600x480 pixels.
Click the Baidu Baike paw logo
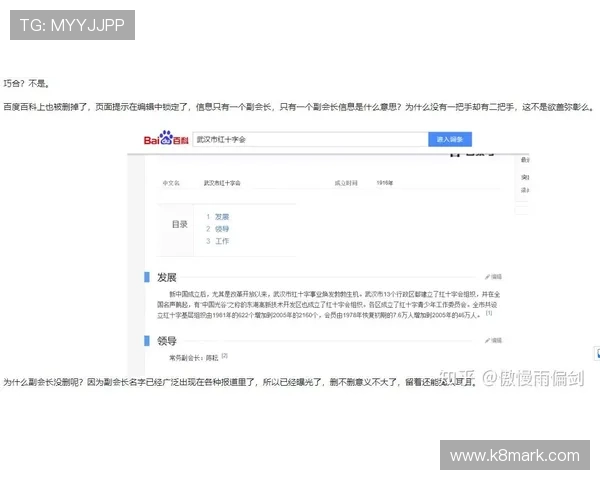pos(166,138)
